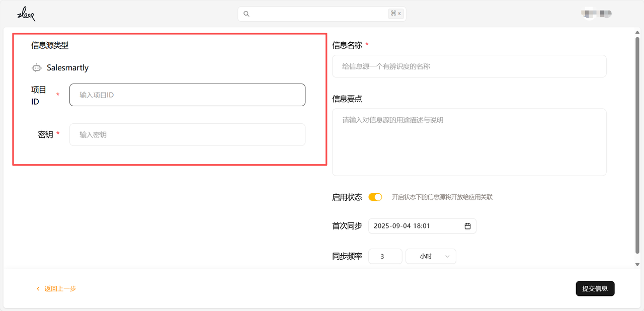Viewport: 644px width, 311px height.
Task: Submit with the 提交信息 button
Action: 595,289
